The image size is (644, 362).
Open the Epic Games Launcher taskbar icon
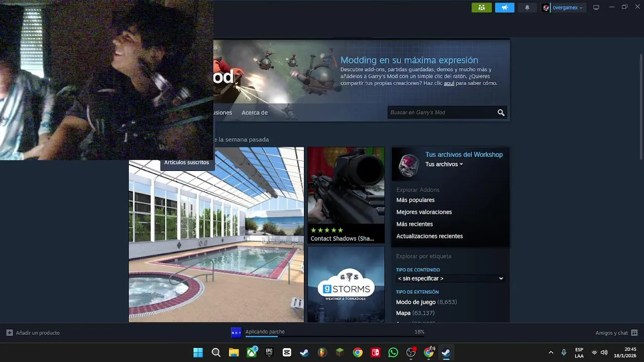click(269, 352)
